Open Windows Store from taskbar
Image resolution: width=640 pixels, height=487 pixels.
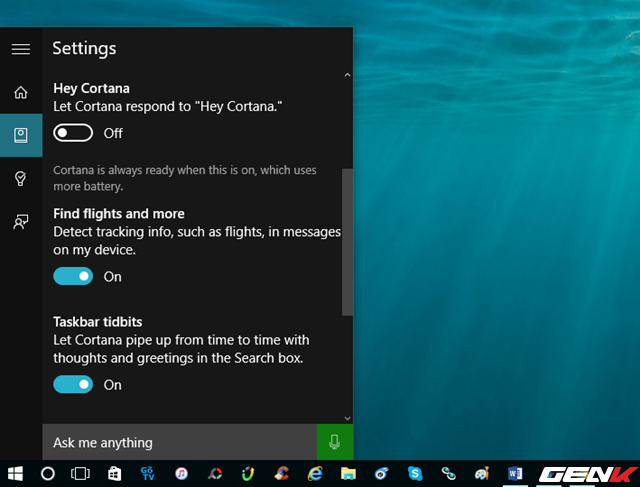pyautogui.click(x=114, y=474)
